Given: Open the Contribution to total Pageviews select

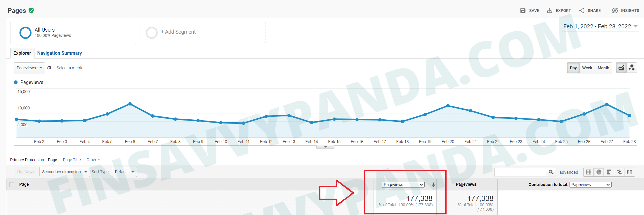Looking at the screenshot, I should [x=590, y=185].
